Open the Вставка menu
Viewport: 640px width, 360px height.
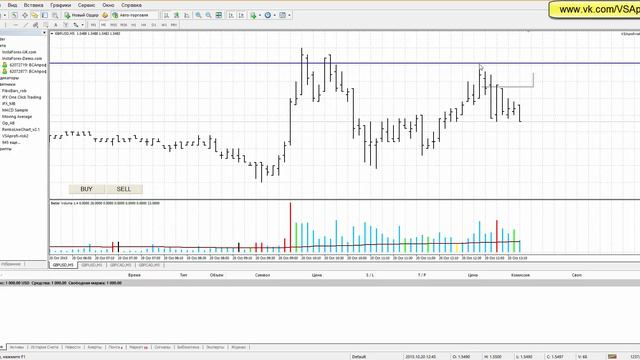[33, 5]
